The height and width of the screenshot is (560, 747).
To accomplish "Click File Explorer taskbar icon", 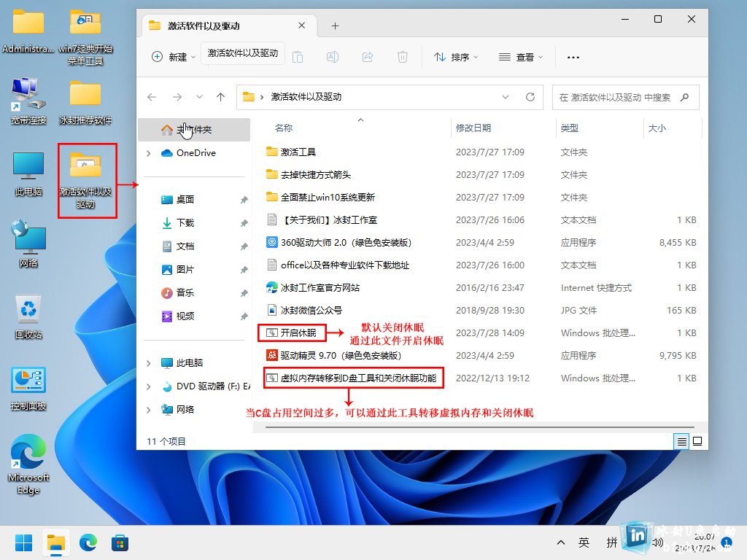I will [x=55, y=542].
